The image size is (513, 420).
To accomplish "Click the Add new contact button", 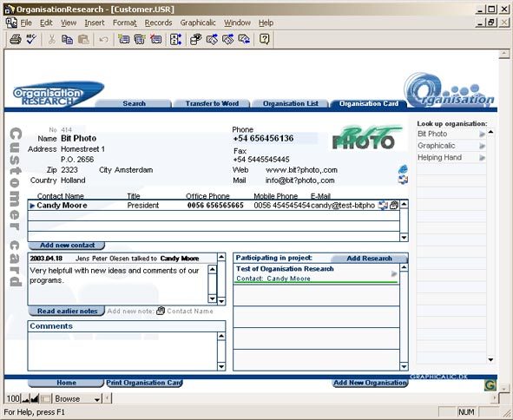I will pos(67,246).
